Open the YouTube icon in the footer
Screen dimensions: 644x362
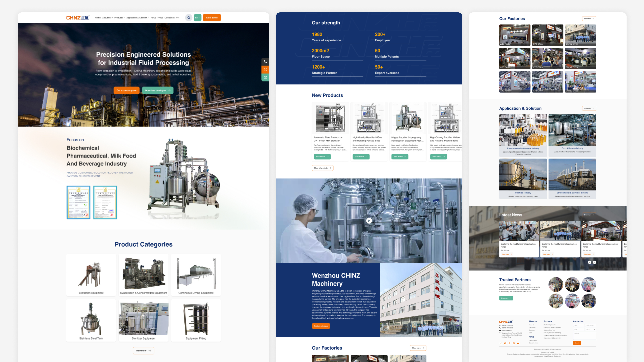pos(518,343)
